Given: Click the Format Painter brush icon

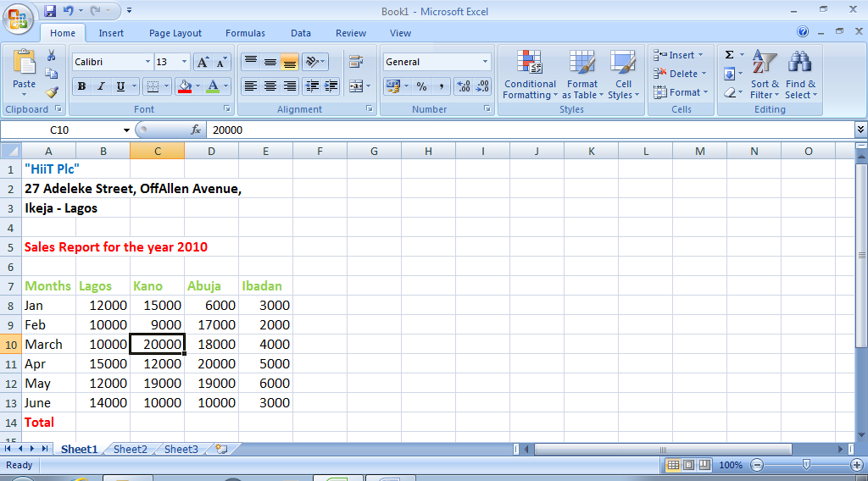Looking at the screenshot, I should pyautogui.click(x=52, y=92).
